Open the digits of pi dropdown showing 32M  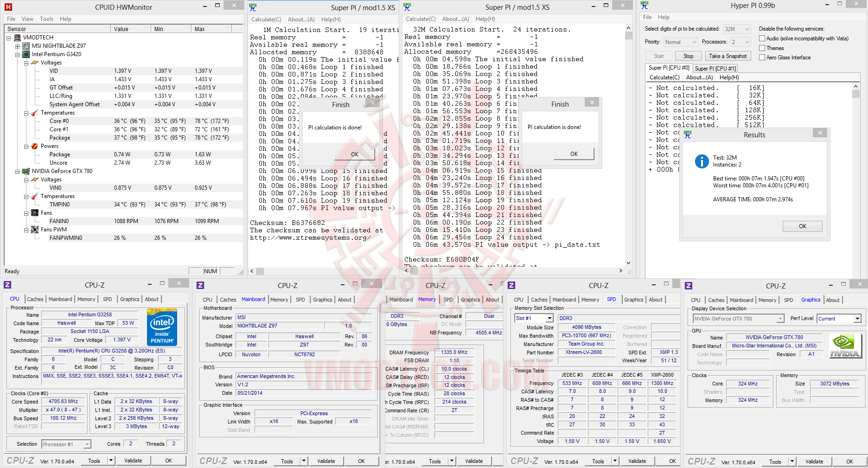737,29
